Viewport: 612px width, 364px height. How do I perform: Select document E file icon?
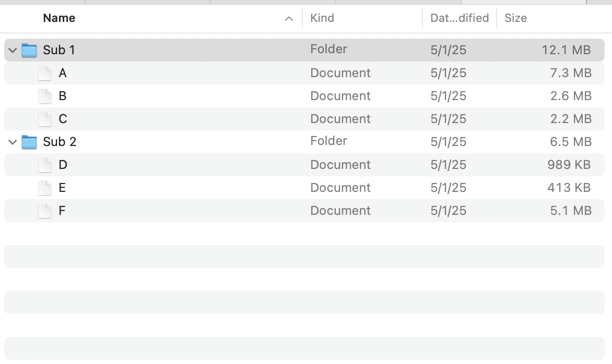coord(45,188)
